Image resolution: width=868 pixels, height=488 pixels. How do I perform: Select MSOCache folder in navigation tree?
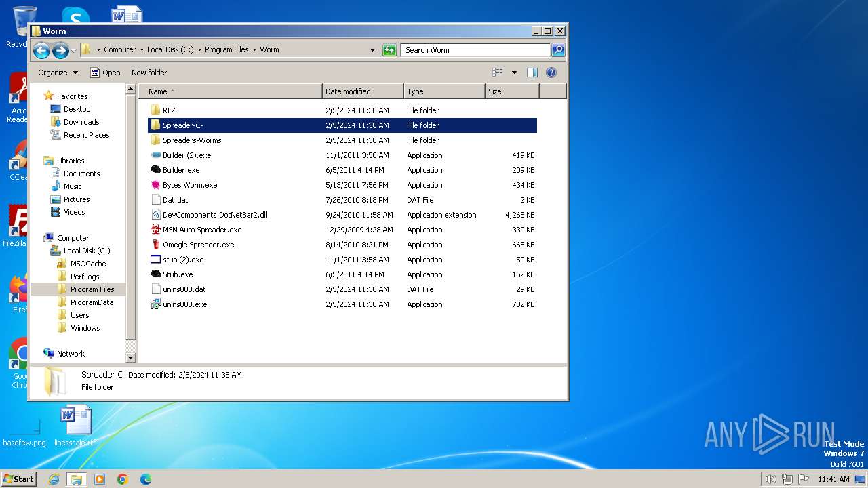(x=88, y=264)
